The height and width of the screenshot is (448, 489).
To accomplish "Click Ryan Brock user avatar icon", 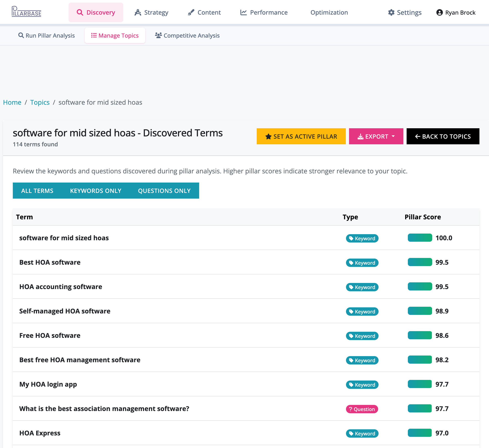I will tap(439, 12).
